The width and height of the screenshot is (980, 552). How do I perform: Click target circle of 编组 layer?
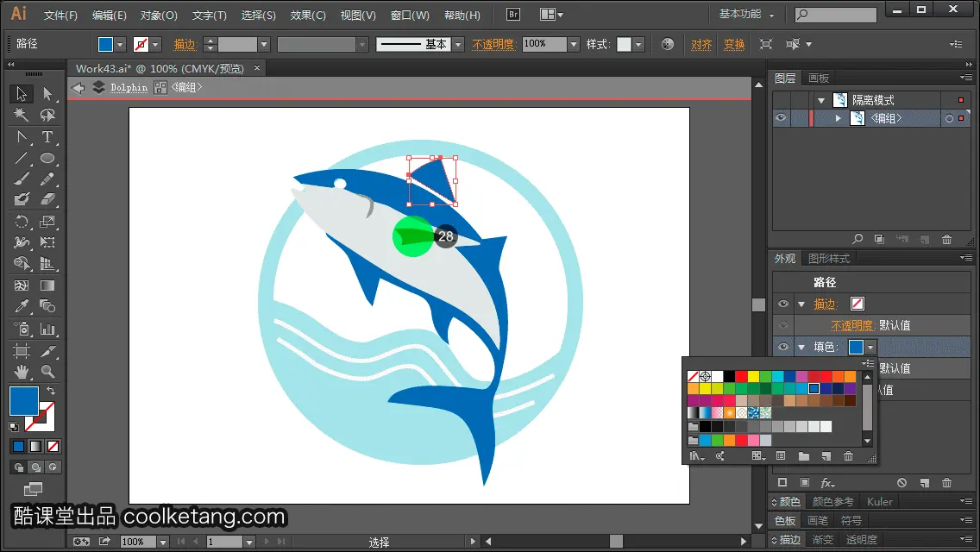click(949, 118)
